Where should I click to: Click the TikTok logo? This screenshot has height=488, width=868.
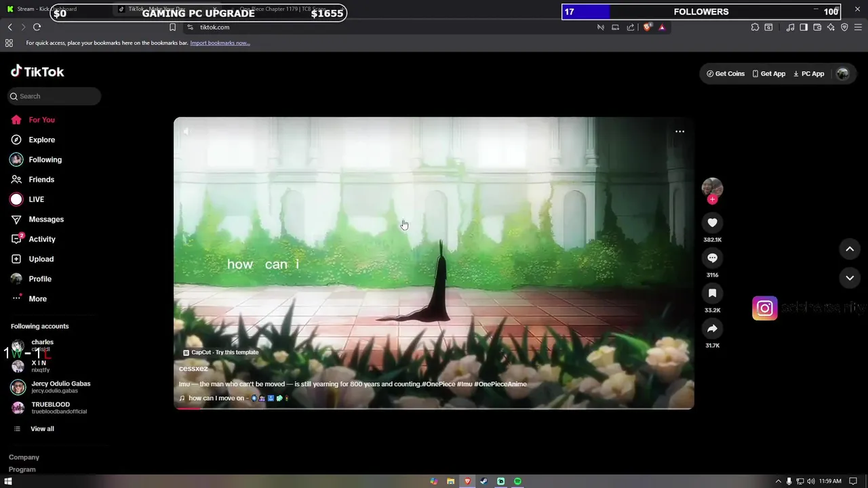(37, 72)
